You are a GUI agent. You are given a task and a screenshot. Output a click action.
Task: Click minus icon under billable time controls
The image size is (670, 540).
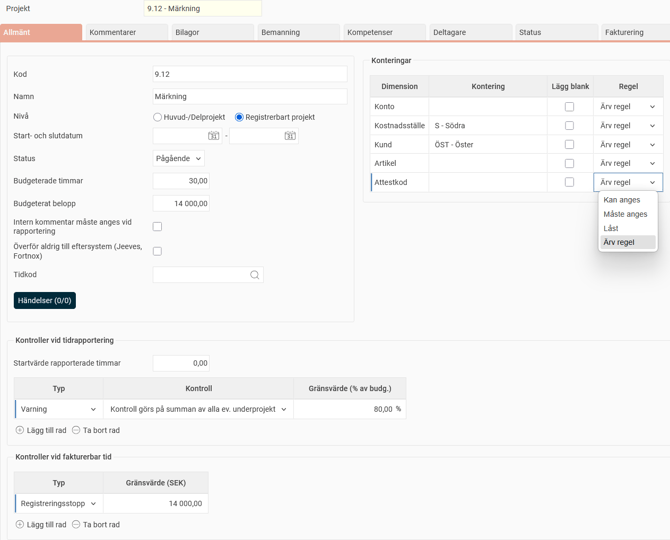(x=76, y=524)
